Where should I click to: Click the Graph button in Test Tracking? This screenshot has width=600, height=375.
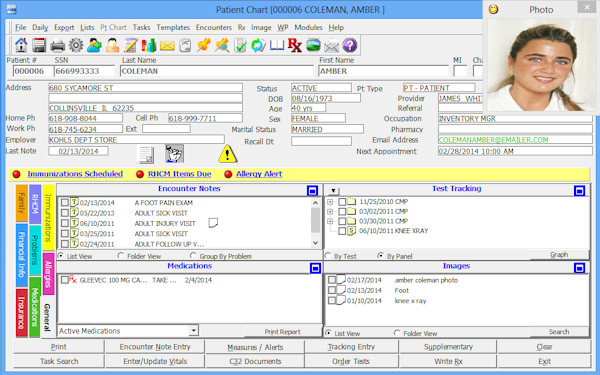point(559,255)
